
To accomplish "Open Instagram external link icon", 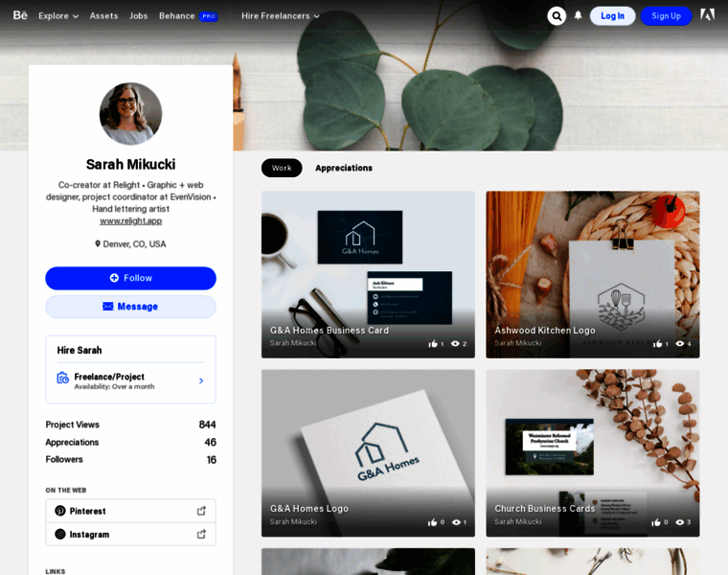I will 201,534.
